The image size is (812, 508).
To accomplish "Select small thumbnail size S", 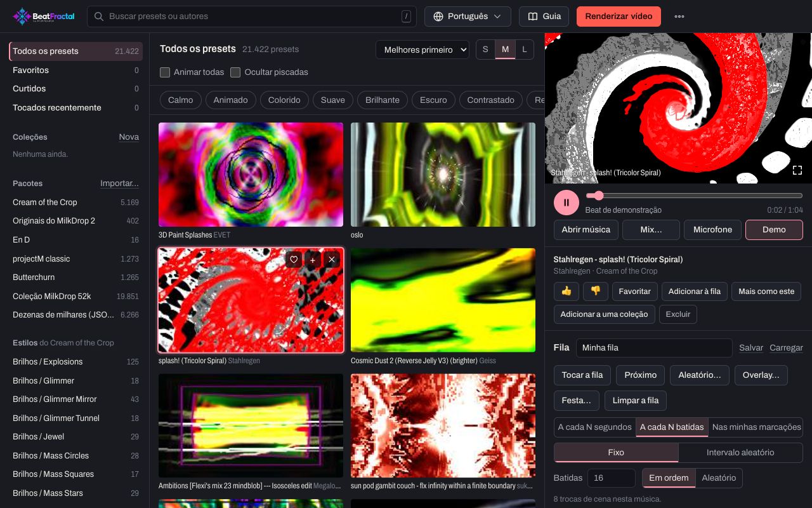I will (x=486, y=50).
